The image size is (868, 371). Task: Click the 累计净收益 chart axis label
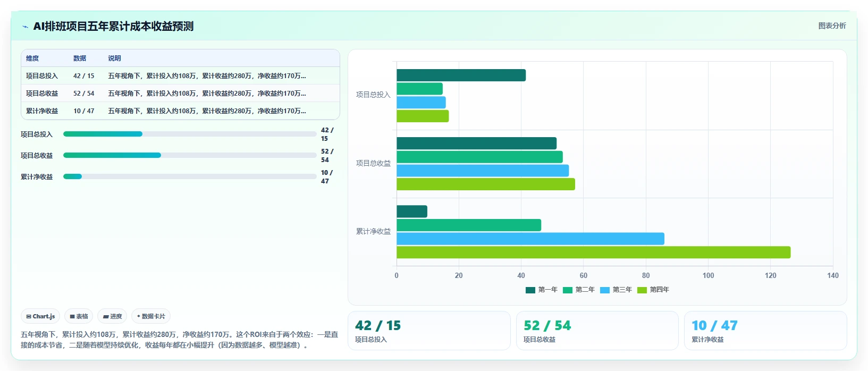pos(373,231)
